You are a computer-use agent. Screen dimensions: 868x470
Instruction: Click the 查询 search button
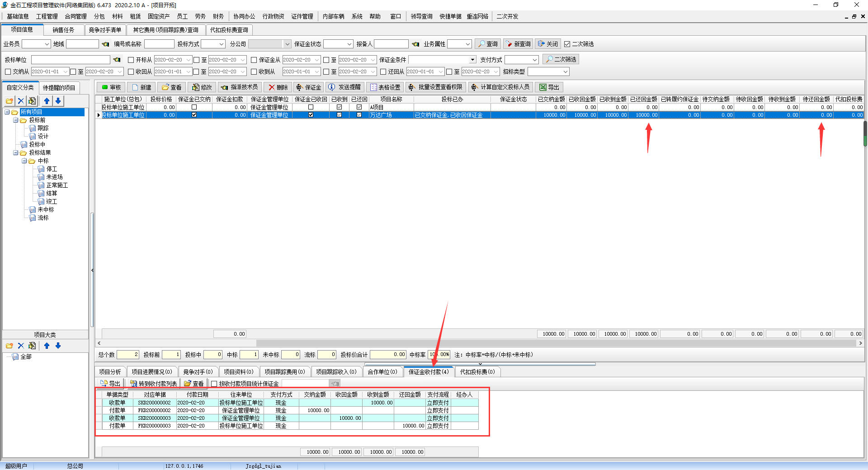(x=488, y=44)
